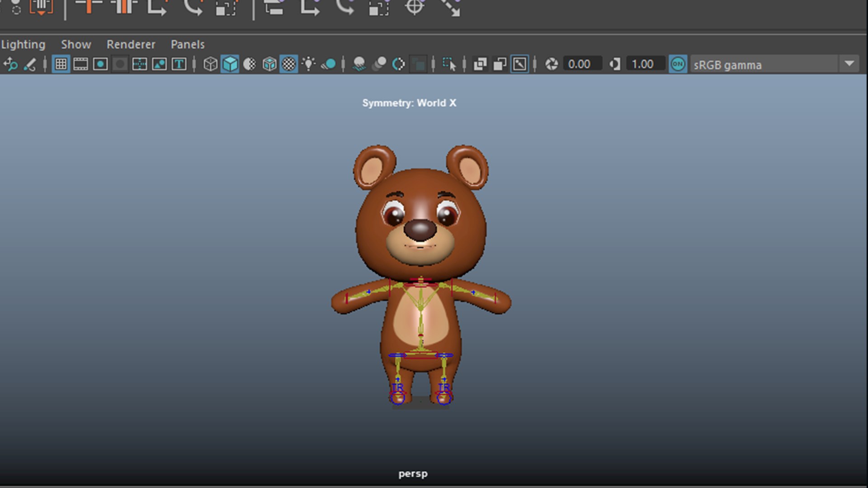Click the Use All Lights bulb icon
868x488 pixels.
click(309, 64)
